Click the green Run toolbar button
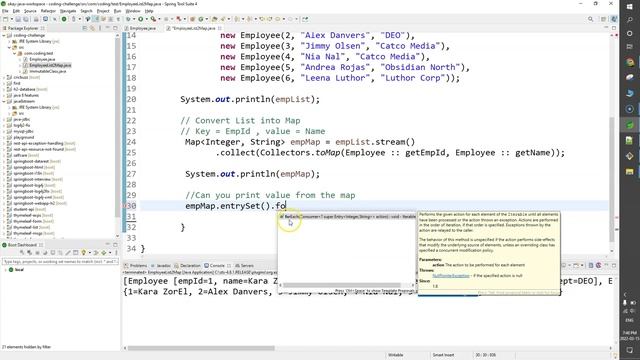The image size is (640, 360). coord(140,19)
